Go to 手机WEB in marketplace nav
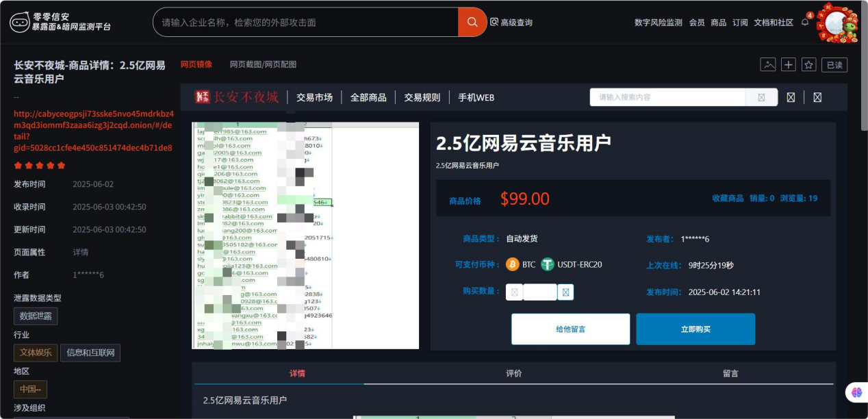 pos(476,97)
